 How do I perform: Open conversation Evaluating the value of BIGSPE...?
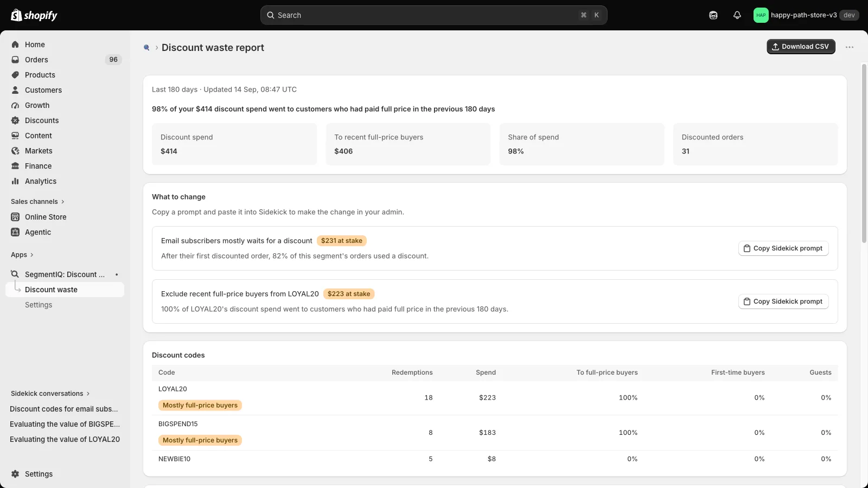pyautogui.click(x=65, y=424)
